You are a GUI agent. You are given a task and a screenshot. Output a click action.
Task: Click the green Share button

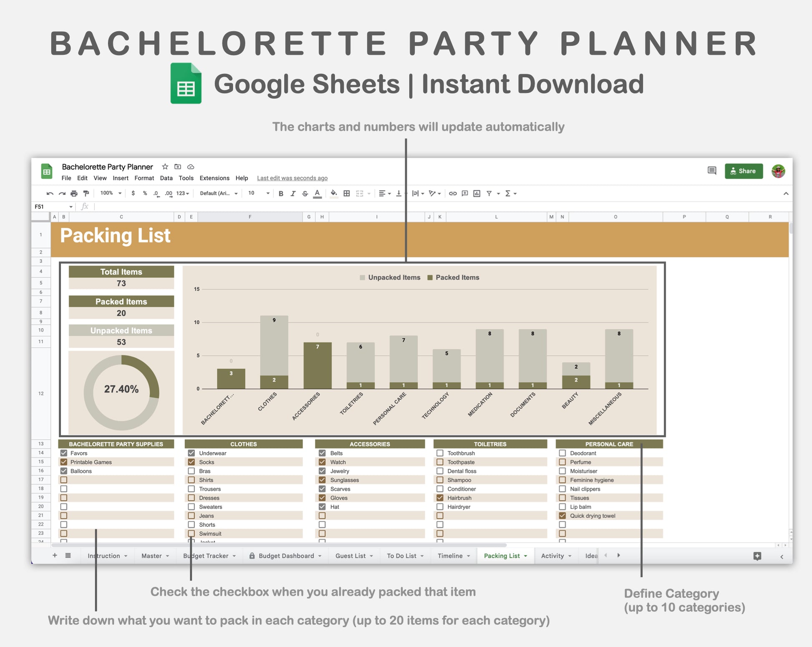[x=744, y=171]
